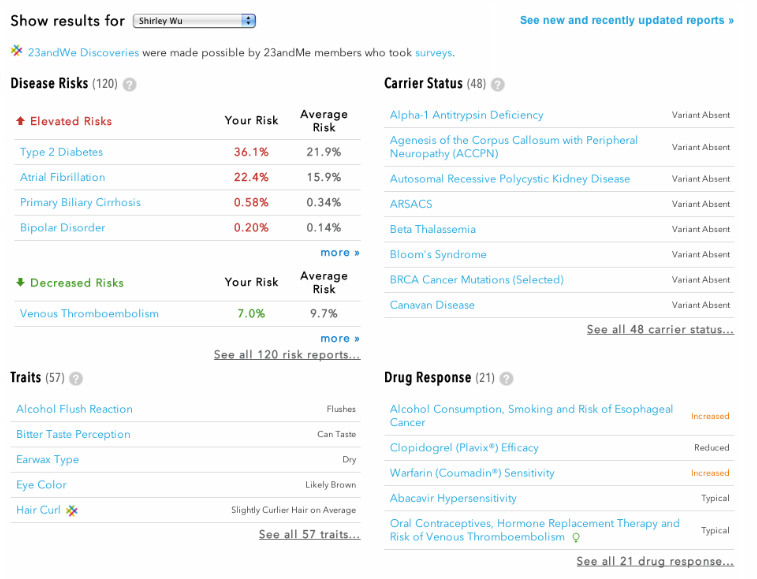This screenshot has height=579, width=757.
Task: Click the Drug Response help question mark
Action: click(x=506, y=378)
